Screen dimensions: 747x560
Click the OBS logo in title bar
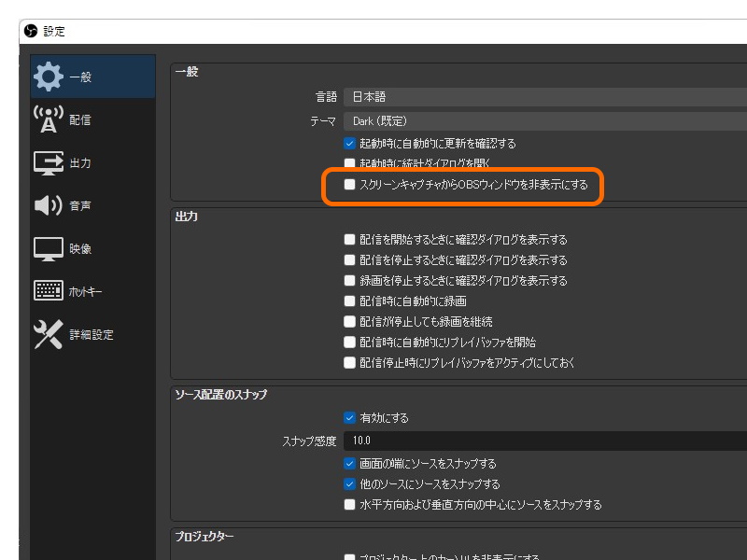[28, 30]
